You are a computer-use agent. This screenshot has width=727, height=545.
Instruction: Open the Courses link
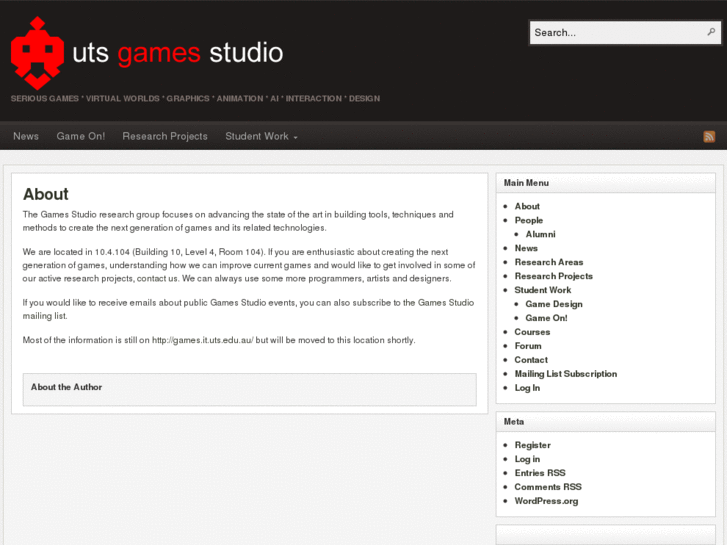[532, 332]
